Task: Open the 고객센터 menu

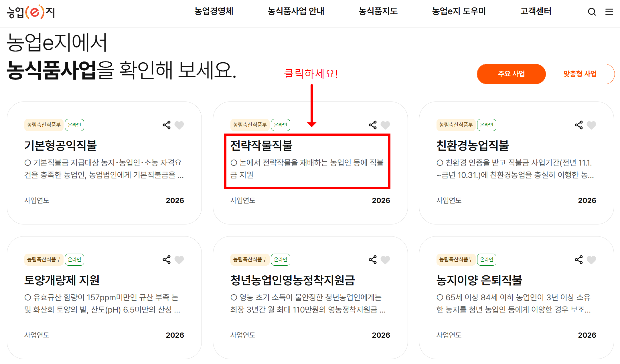Action: point(536,11)
